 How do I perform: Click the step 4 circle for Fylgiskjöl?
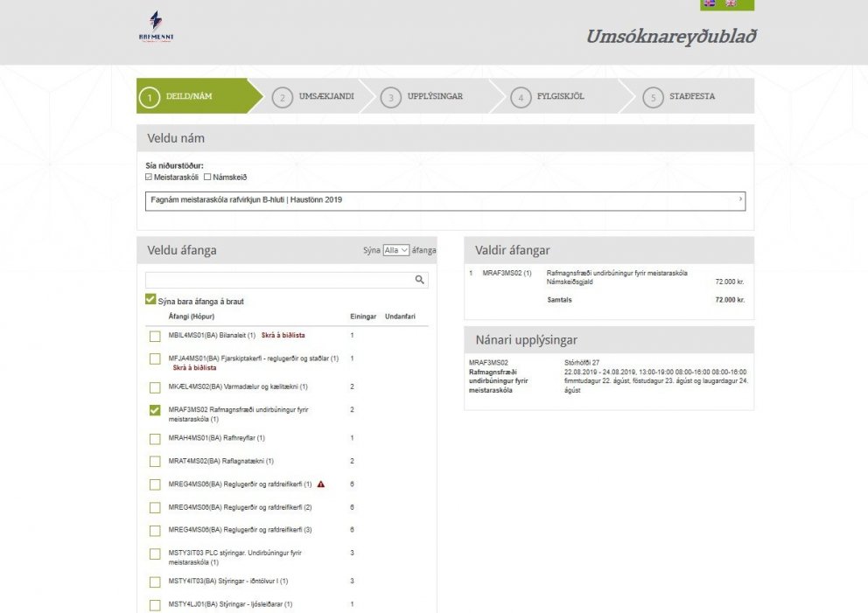[521, 97]
